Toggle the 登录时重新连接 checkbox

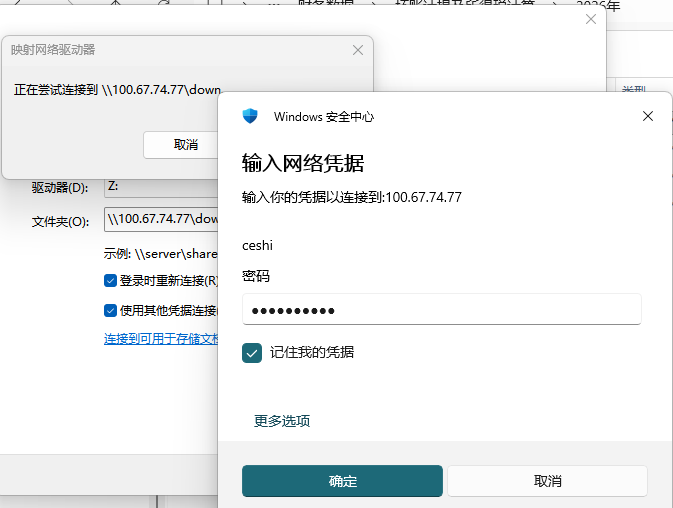pyautogui.click(x=110, y=281)
